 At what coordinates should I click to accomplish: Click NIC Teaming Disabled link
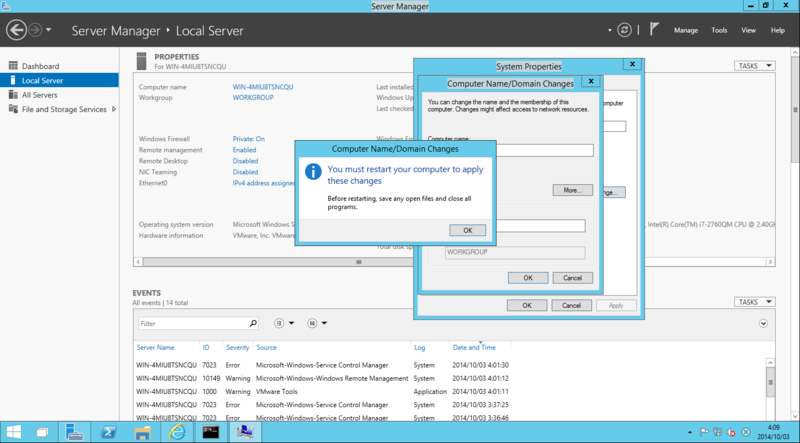point(245,172)
